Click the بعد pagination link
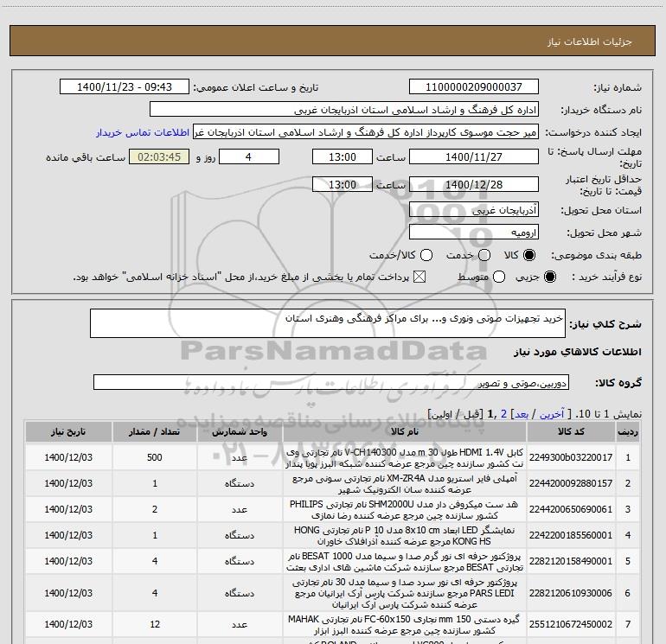Image resolution: width=666 pixels, height=644 pixels. click(522, 414)
